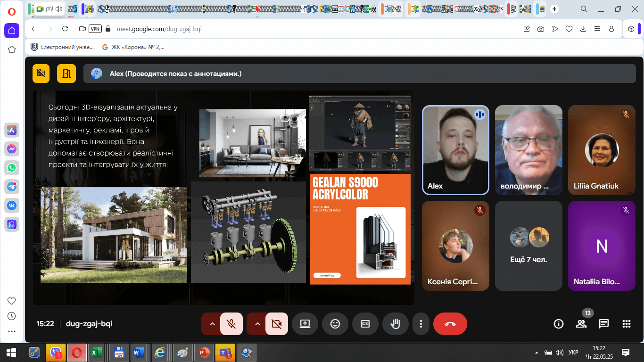644x362 pixels.
Task: Toggle microphone mute button
Action: [231, 324]
